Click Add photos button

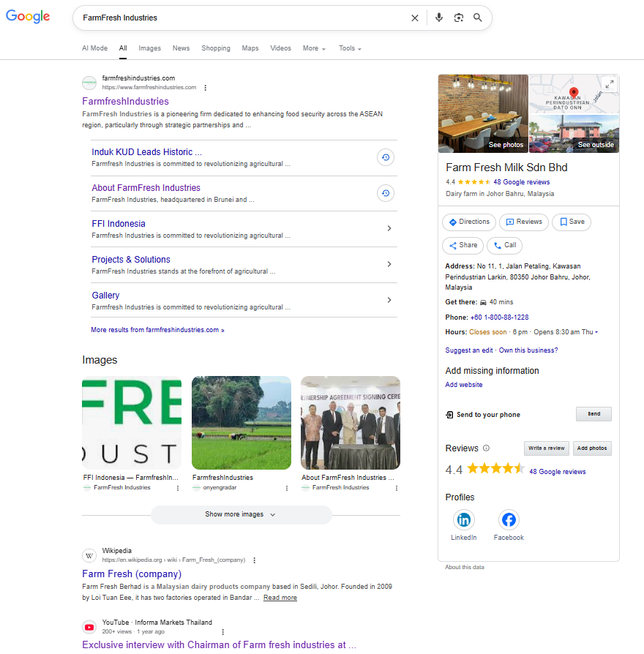click(592, 448)
